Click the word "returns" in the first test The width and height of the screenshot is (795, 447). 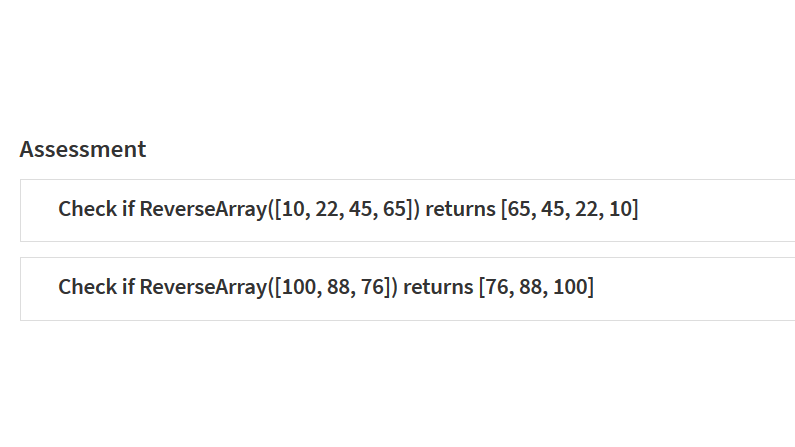460,209
